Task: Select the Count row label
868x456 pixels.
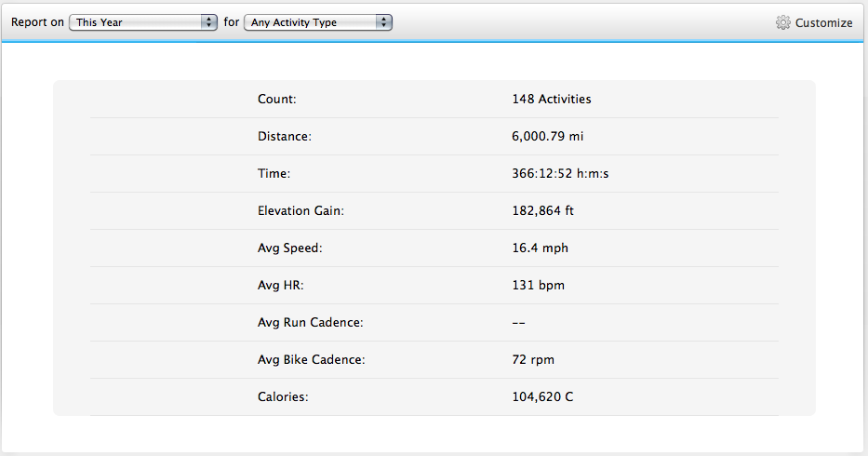Action: 277,100
